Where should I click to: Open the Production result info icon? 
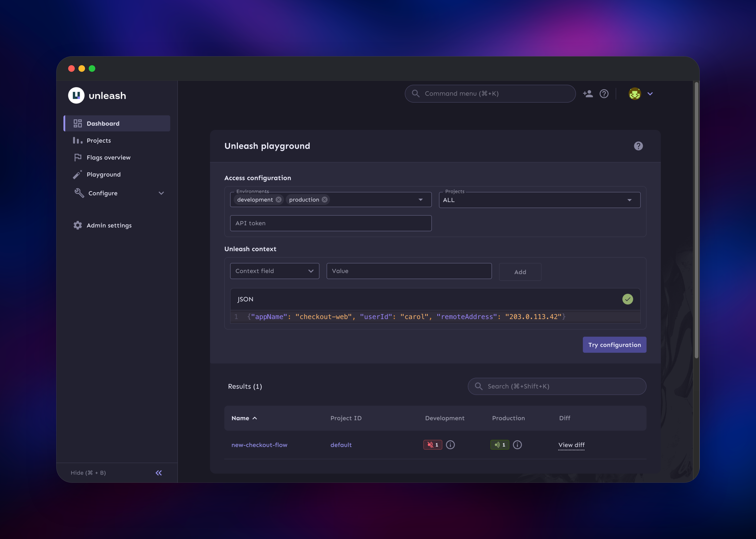[x=517, y=445]
